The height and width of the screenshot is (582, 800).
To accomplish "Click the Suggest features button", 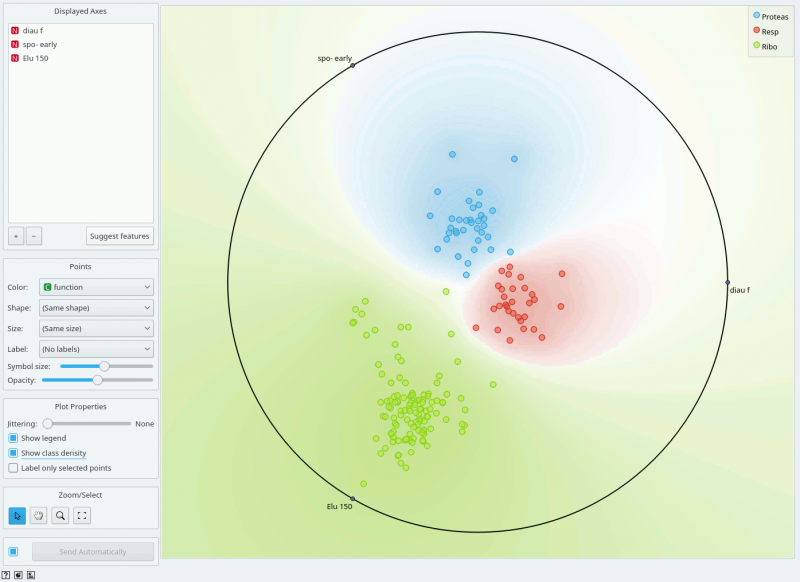I will coord(117,235).
